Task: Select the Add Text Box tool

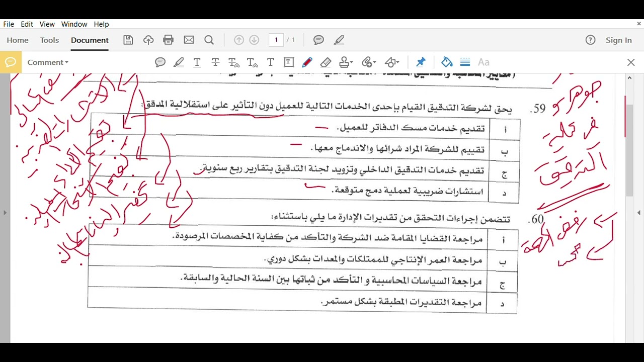Action: 289,62
